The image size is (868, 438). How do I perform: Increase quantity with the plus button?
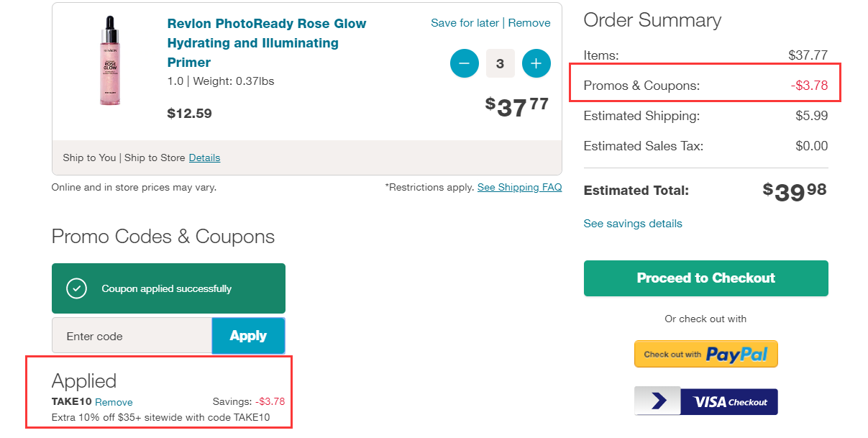(536, 63)
